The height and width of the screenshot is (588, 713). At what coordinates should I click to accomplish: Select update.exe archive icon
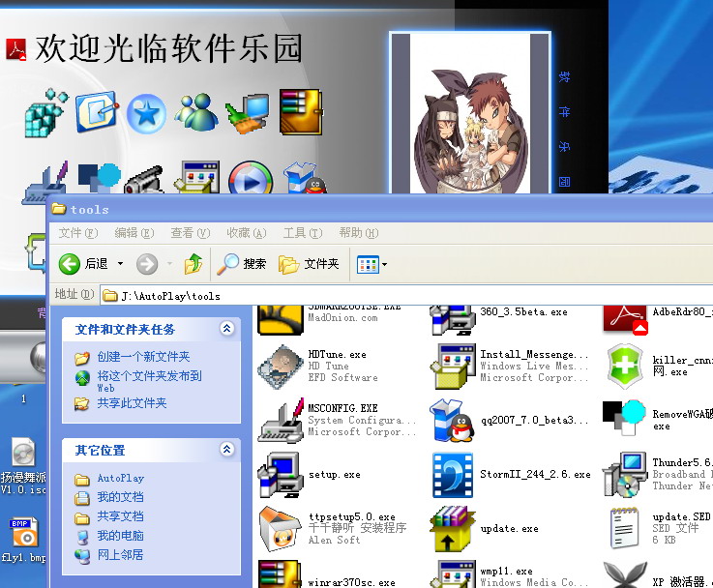pyautogui.click(x=453, y=529)
